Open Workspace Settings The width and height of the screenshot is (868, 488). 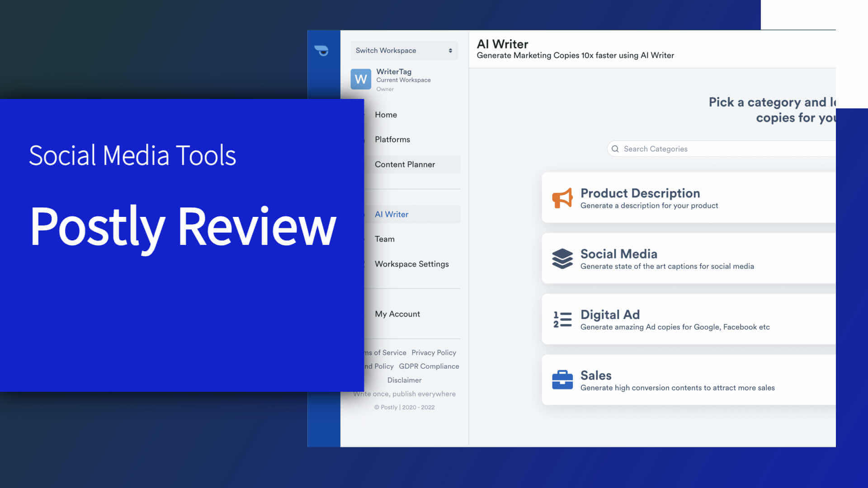click(x=411, y=264)
